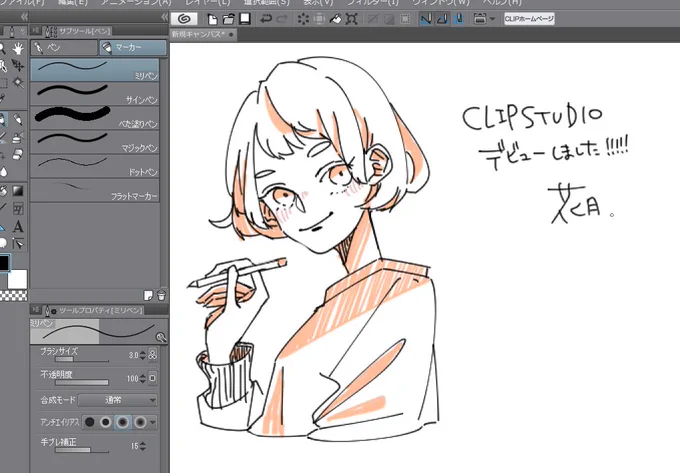
Task: Create a new canvas file
Action: [212, 19]
